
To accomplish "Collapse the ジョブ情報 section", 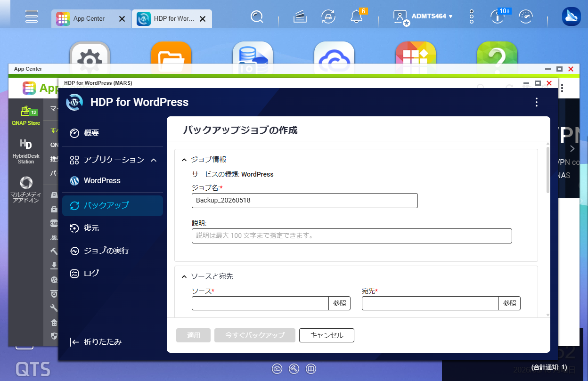I will 184,160.
